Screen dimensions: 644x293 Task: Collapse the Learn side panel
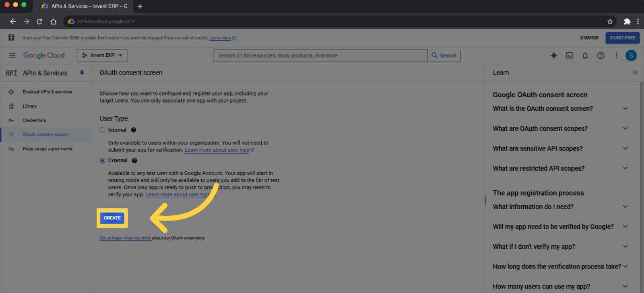[x=635, y=72]
